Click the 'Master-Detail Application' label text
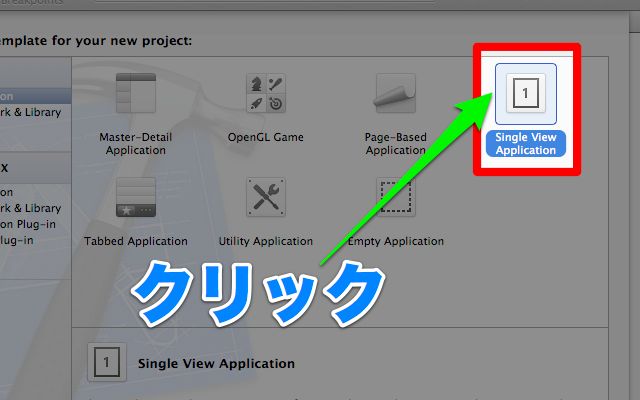This screenshot has width=640, height=400. 136,144
